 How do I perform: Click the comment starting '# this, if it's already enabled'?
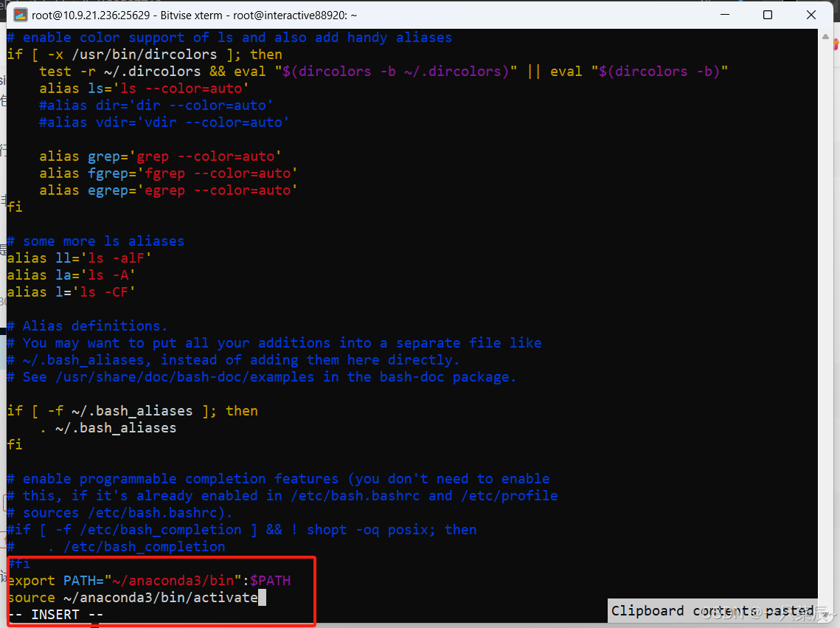[282, 496]
